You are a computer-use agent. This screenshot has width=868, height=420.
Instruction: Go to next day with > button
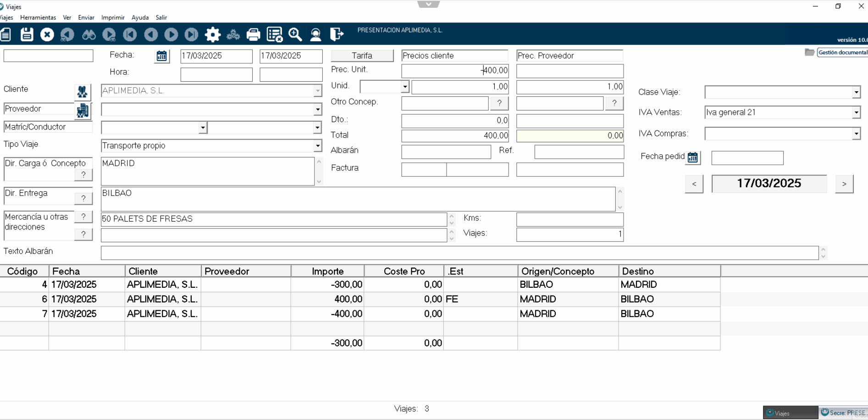click(x=844, y=184)
